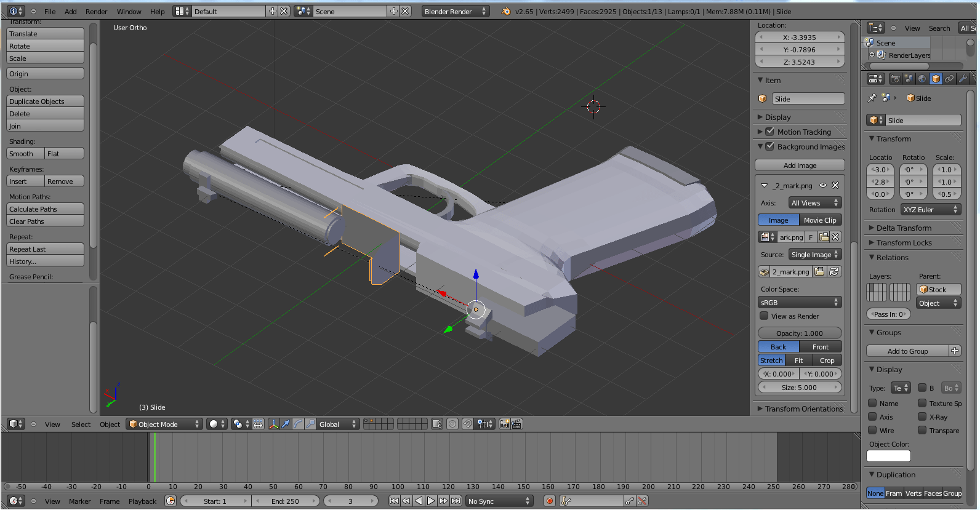Enable the View as Render checkbox
Viewport: 980px width, 510px height.
(764, 316)
